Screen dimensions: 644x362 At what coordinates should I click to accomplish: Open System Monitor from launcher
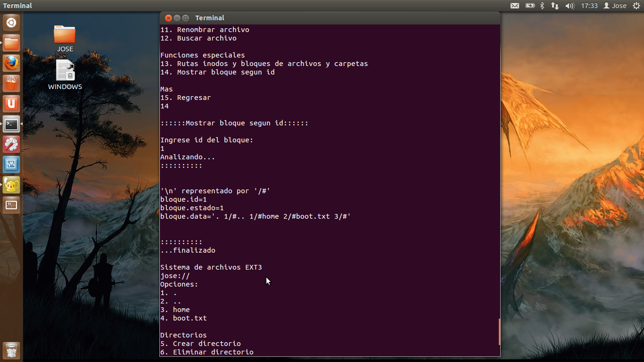coord(11,165)
